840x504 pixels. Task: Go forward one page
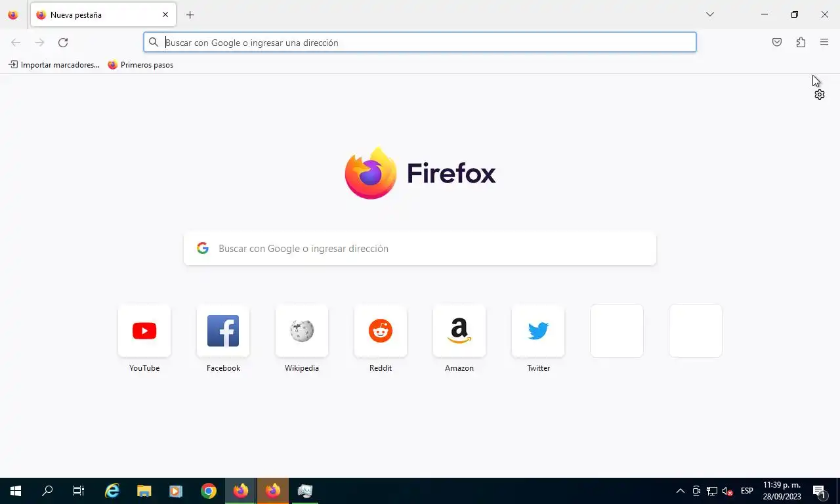tap(39, 43)
